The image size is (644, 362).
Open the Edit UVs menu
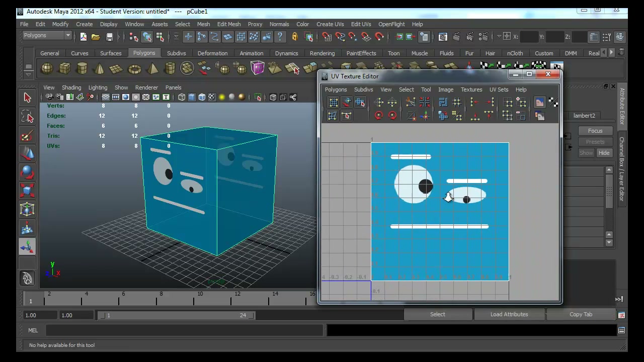[x=361, y=24]
